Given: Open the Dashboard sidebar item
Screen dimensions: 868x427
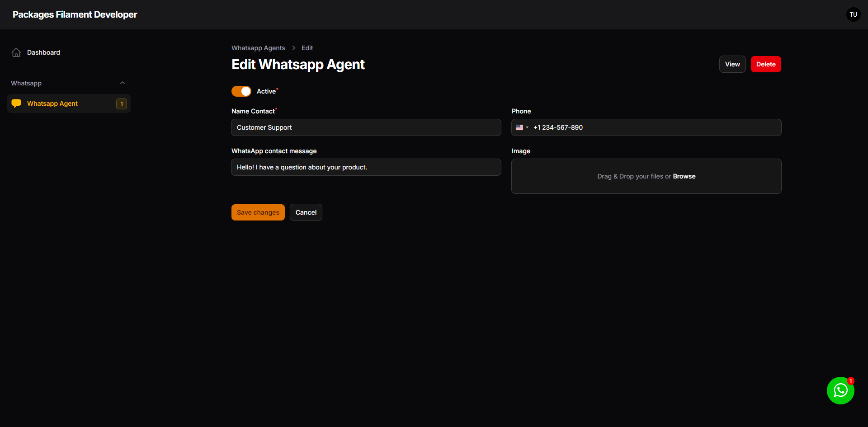Looking at the screenshot, I should click(69, 52).
